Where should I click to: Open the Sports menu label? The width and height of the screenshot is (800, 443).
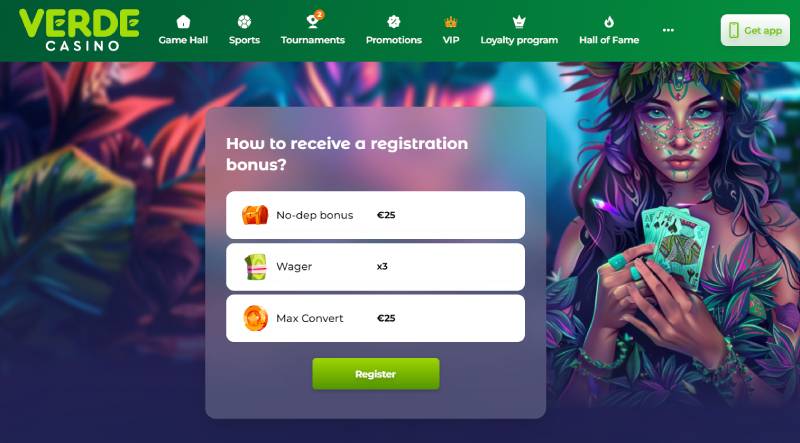coord(244,40)
